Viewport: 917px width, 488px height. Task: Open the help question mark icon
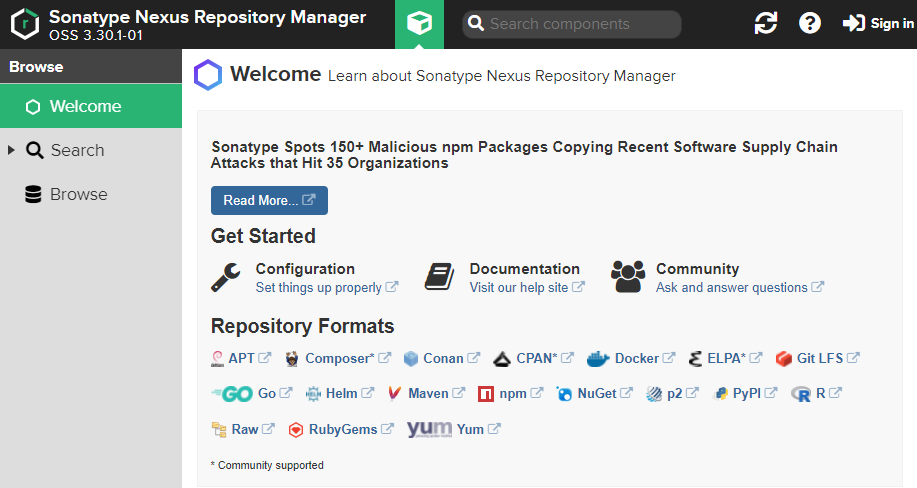click(x=809, y=23)
